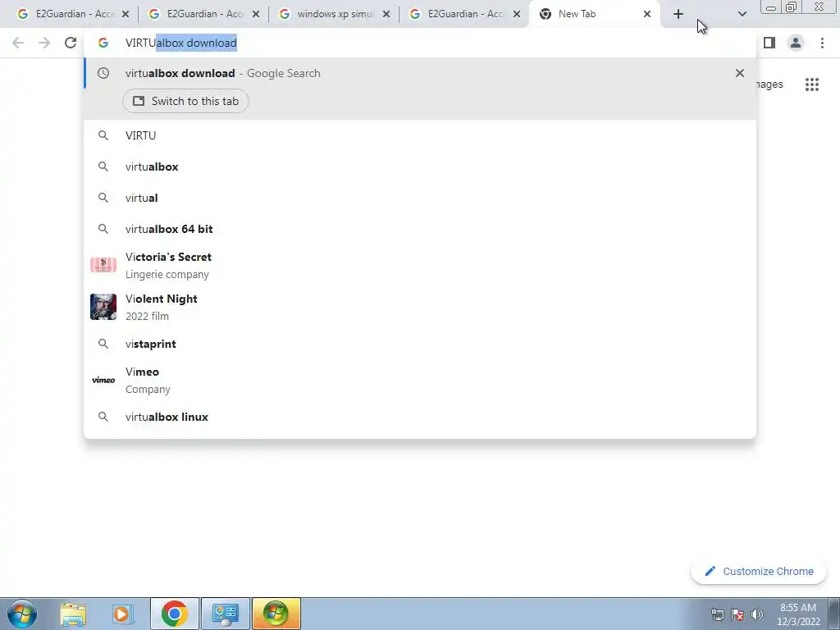Click the Chrome taskbar icon
The width and height of the screenshot is (840, 630).
click(x=175, y=614)
